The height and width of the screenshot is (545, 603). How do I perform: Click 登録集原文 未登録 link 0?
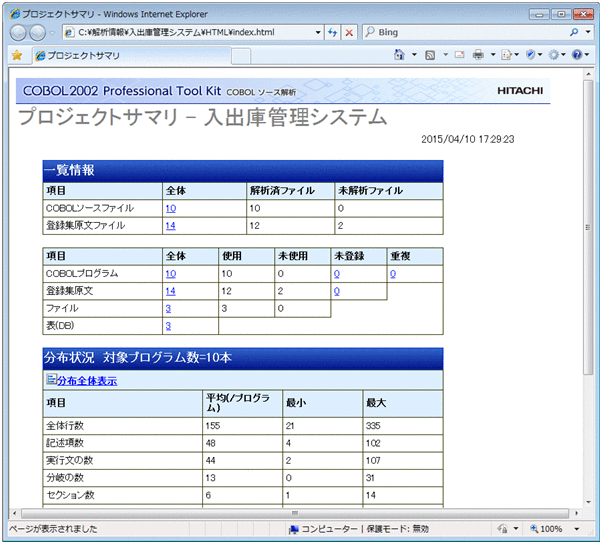tap(336, 291)
